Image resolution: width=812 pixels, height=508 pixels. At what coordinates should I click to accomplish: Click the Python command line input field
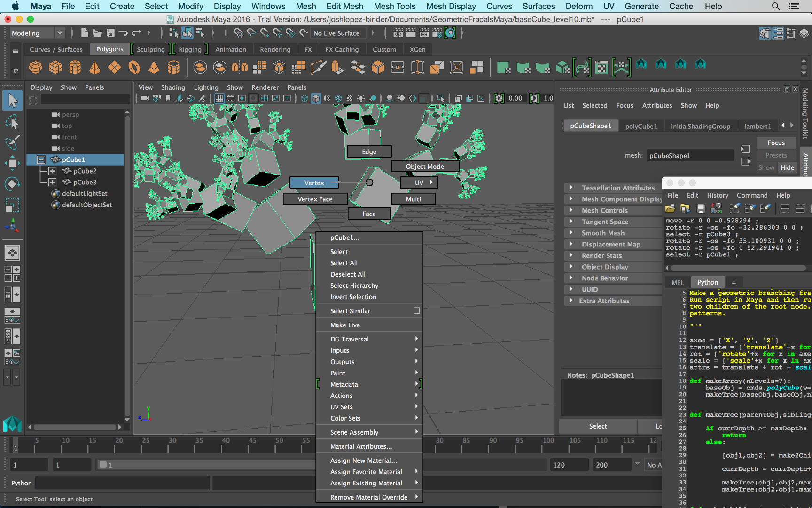click(122, 483)
